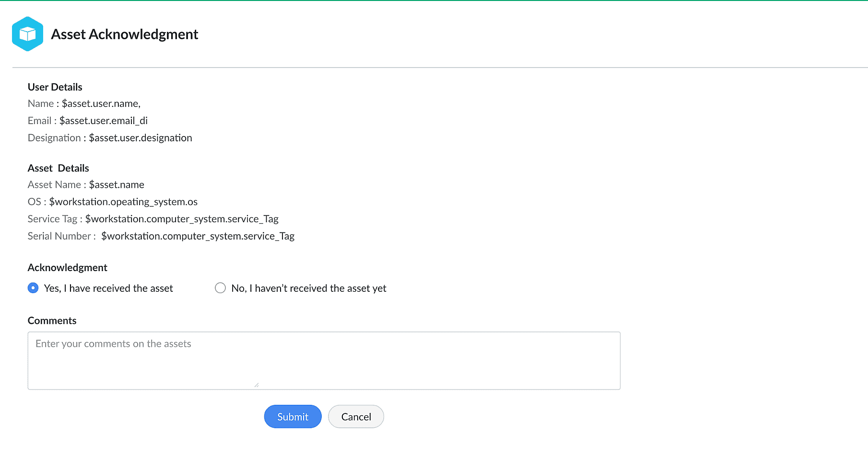The image size is (868, 457).
Task: Click the comments box resize handle
Action: click(257, 385)
